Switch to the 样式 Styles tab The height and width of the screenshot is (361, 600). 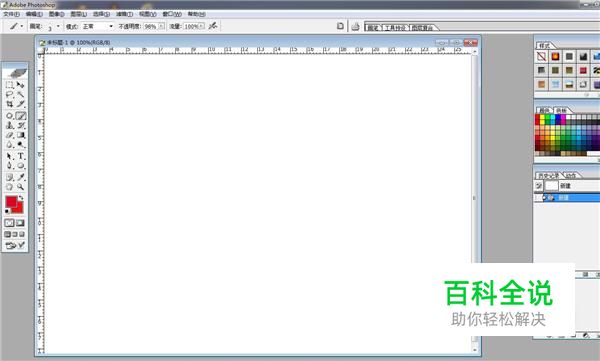pyautogui.click(x=544, y=46)
